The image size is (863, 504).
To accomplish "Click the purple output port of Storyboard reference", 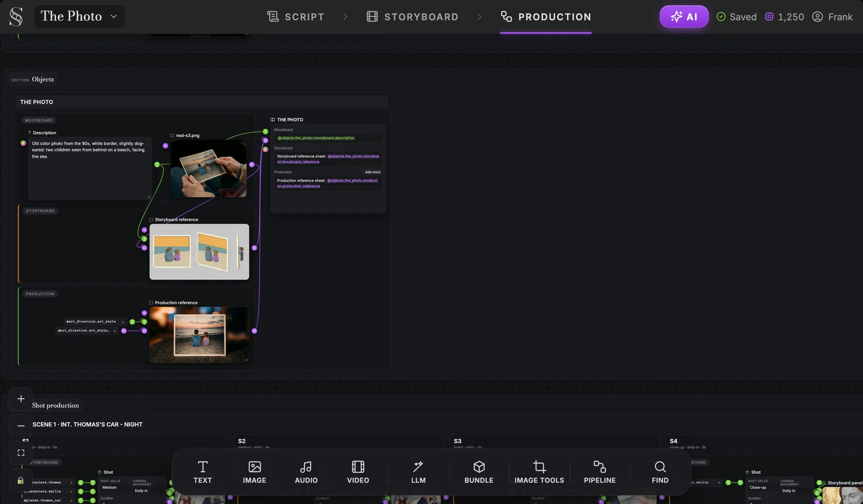I will pyautogui.click(x=255, y=248).
